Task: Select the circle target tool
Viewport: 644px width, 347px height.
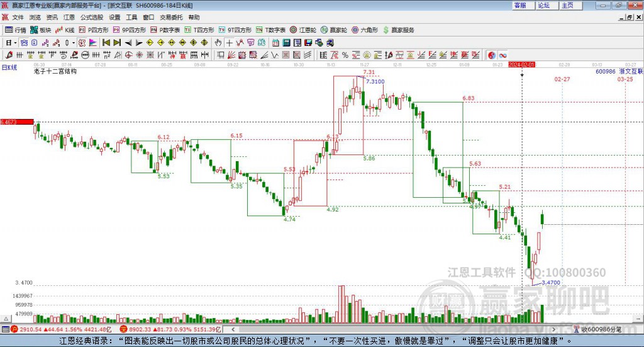Action: click(128, 55)
